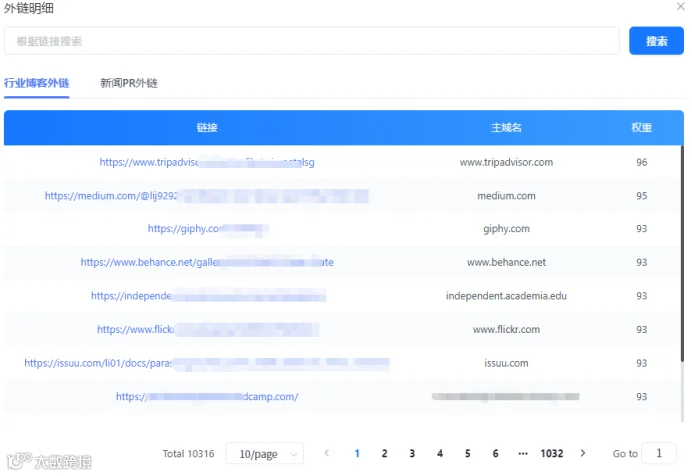Click the 主域名 column header
692x476 pixels.
(x=506, y=127)
